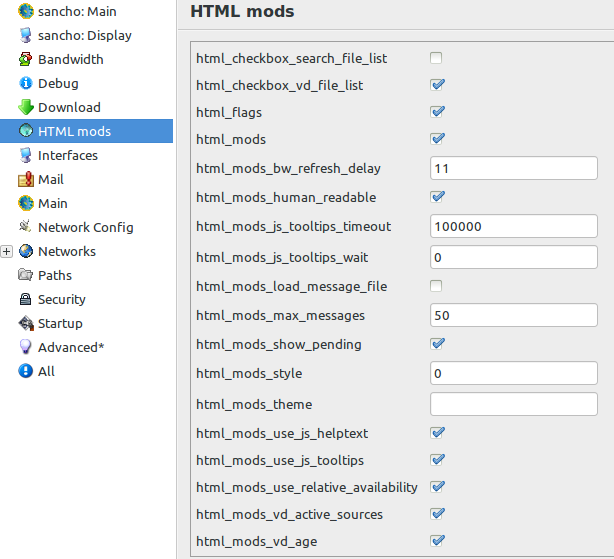Click the Network Config icon
Image resolution: width=614 pixels, height=559 pixels.
pyautogui.click(x=25, y=227)
